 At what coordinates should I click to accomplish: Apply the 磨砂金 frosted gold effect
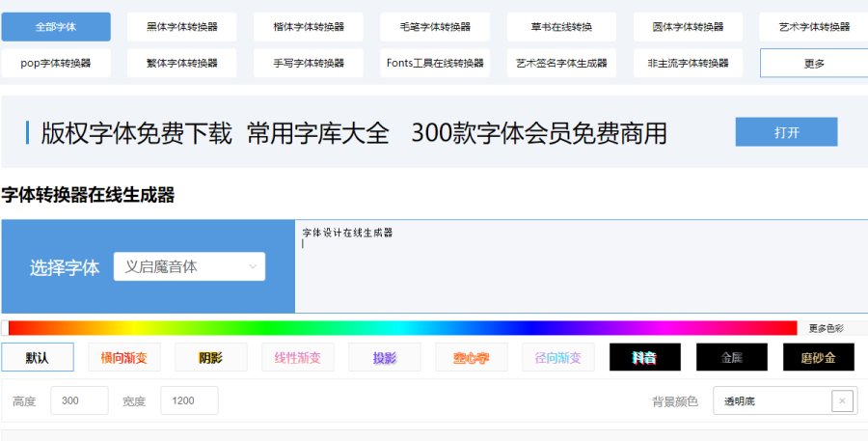tap(818, 357)
